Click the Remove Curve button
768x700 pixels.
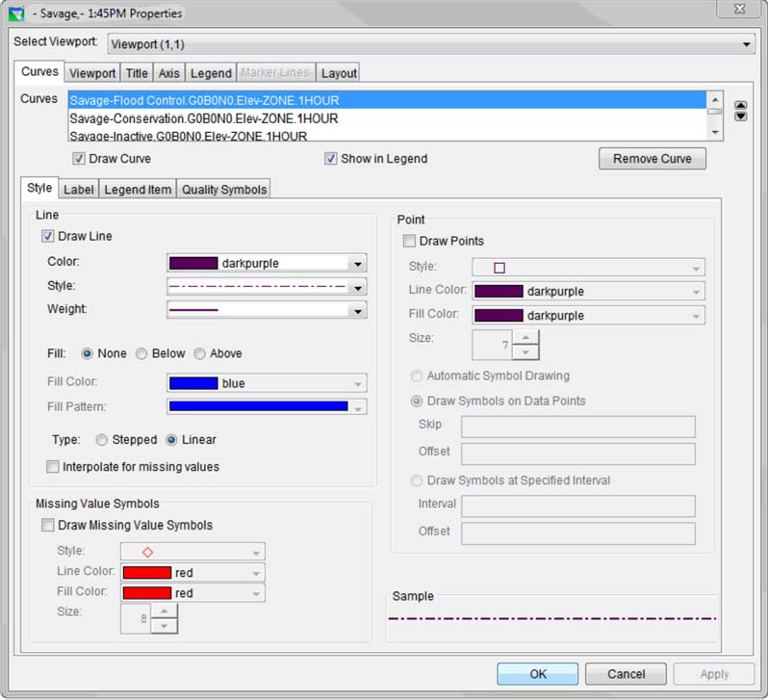click(x=653, y=158)
